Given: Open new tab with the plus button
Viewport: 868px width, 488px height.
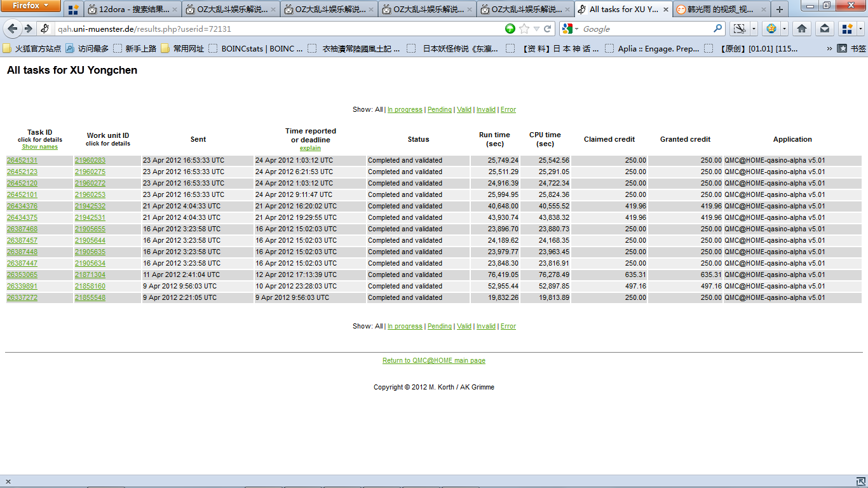Looking at the screenshot, I should [x=779, y=10].
